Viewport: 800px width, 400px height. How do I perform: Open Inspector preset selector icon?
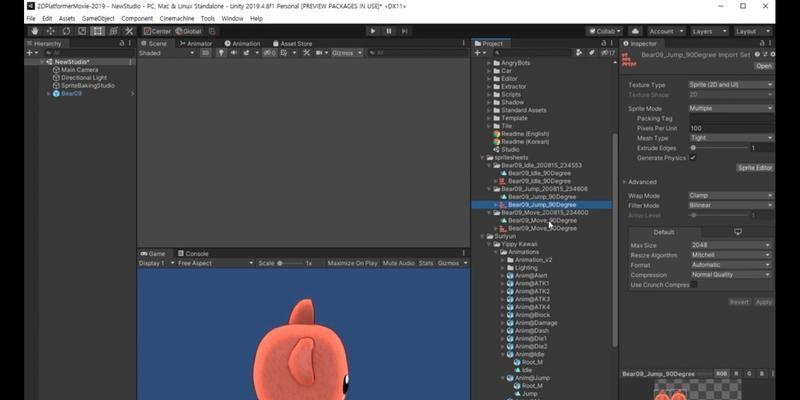765,55
